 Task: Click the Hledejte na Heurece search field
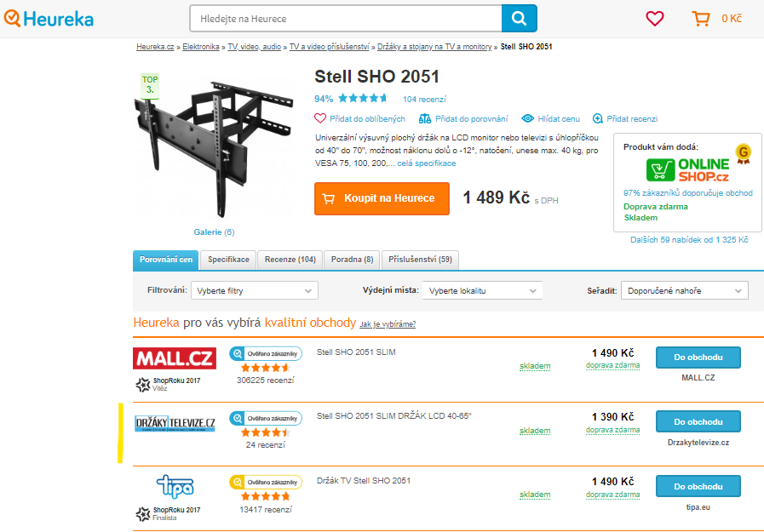pyautogui.click(x=346, y=19)
